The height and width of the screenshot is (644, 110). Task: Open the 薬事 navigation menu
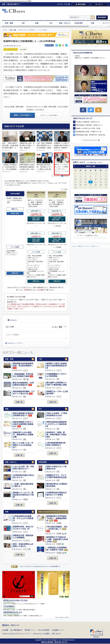(x=37, y=23)
